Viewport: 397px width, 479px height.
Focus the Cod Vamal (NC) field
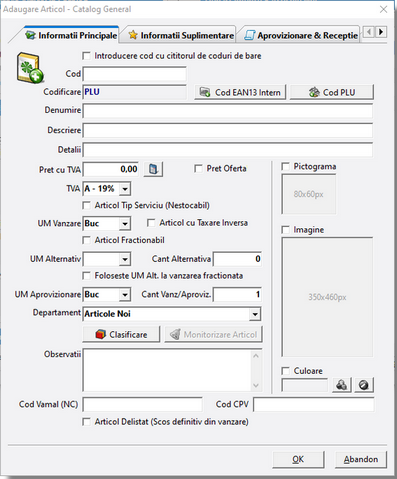[142, 405]
